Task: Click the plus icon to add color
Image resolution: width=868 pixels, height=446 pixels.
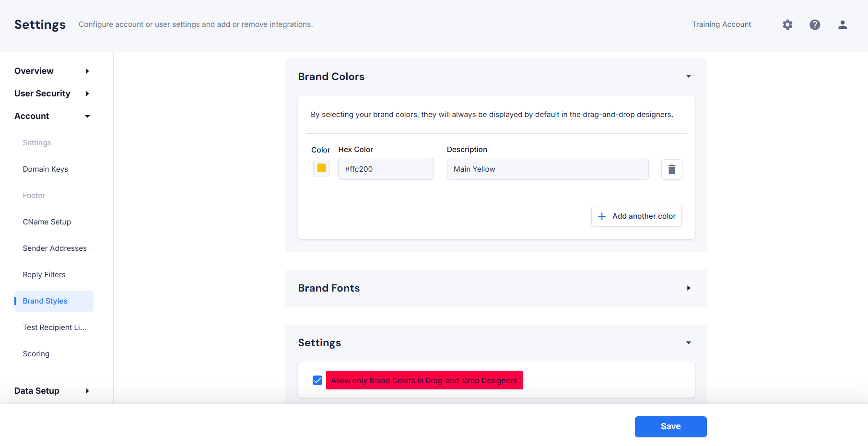Action: click(602, 216)
